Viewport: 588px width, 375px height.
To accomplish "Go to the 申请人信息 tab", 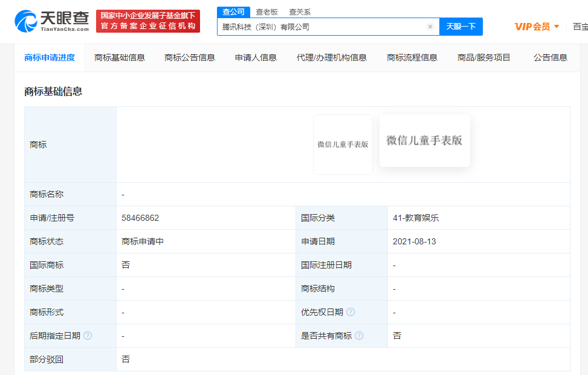I will (x=256, y=57).
